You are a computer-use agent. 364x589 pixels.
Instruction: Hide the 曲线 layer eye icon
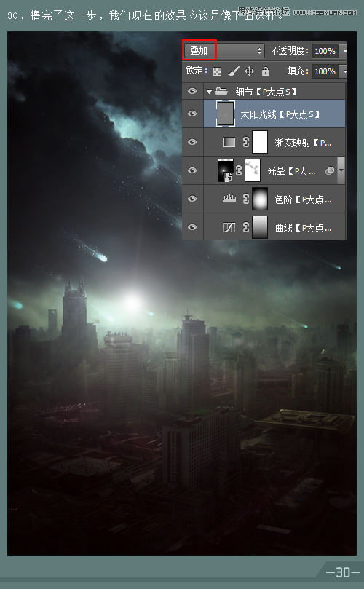click(x=192, y=227)
